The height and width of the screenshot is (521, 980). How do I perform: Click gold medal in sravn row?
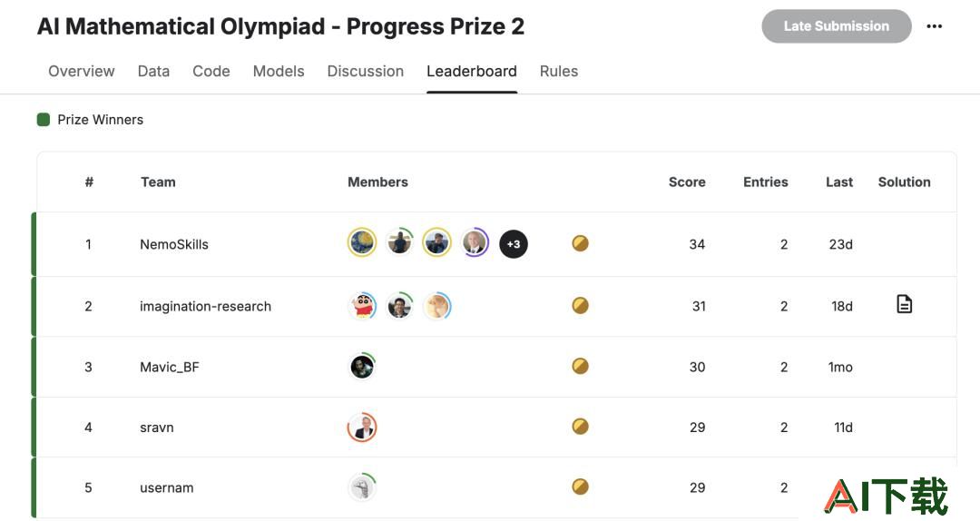click(580, 427)
